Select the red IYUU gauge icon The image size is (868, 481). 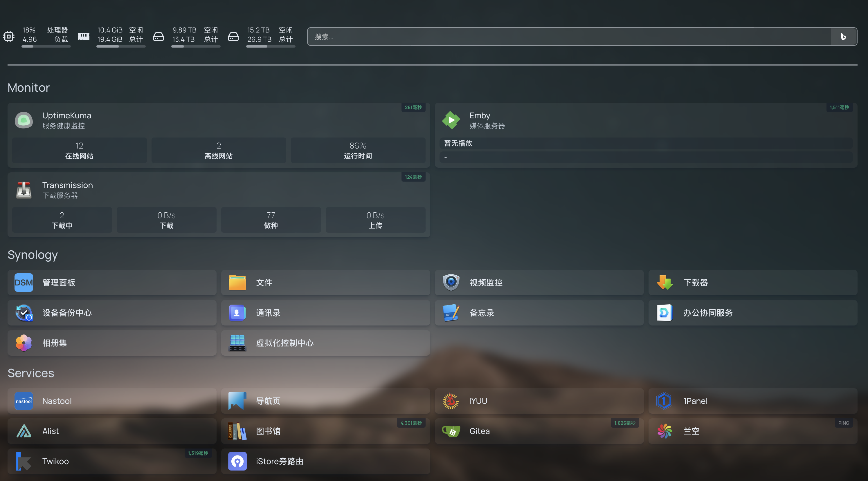coord(450,401)
